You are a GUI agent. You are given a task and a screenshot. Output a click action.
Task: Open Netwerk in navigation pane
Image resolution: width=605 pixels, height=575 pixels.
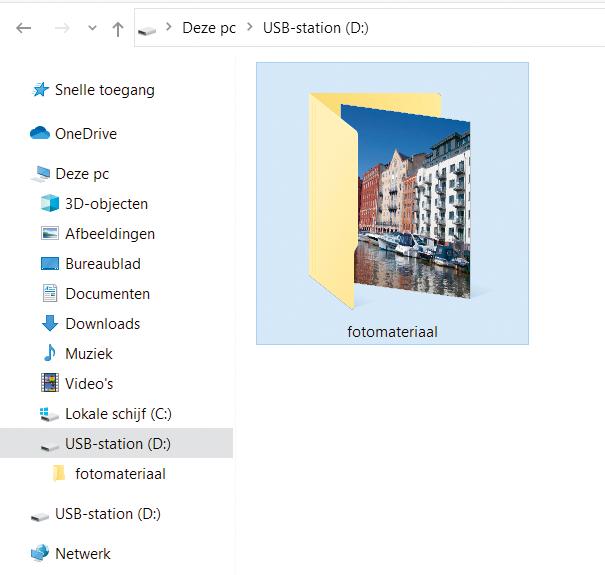tap(83, 554)
